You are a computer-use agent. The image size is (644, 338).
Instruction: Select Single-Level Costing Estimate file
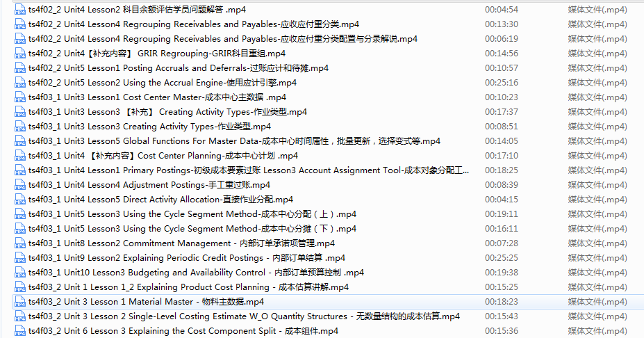244,316
